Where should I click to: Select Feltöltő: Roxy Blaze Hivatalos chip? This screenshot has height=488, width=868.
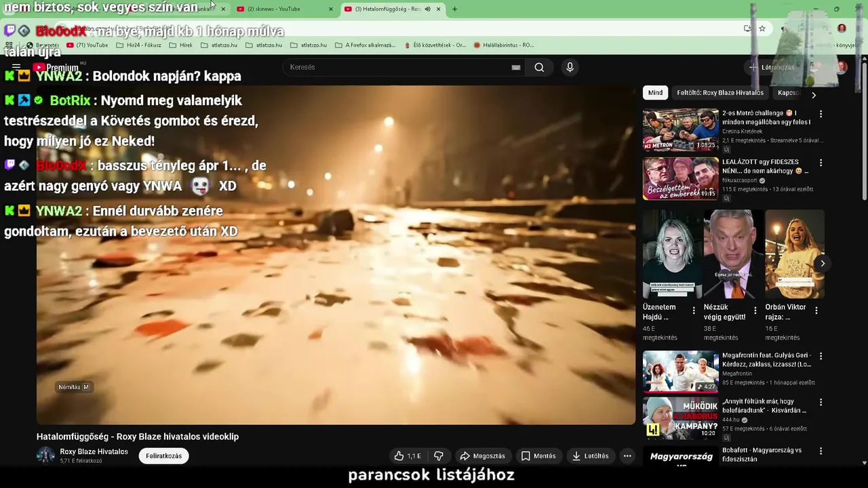[720, 93]
